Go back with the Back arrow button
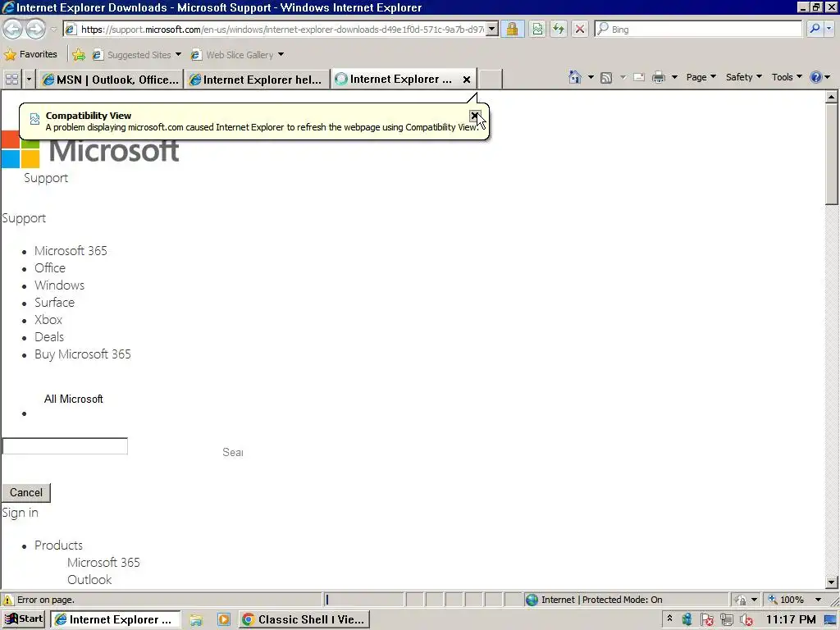This screenshot has height=630, width=840. click(x=13, y=29)
